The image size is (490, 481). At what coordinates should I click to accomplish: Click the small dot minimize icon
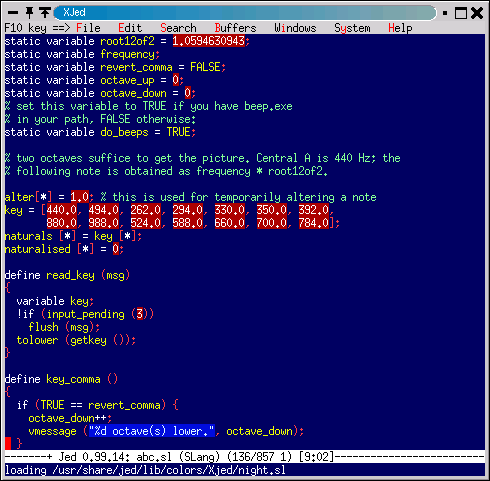[445, 13]
